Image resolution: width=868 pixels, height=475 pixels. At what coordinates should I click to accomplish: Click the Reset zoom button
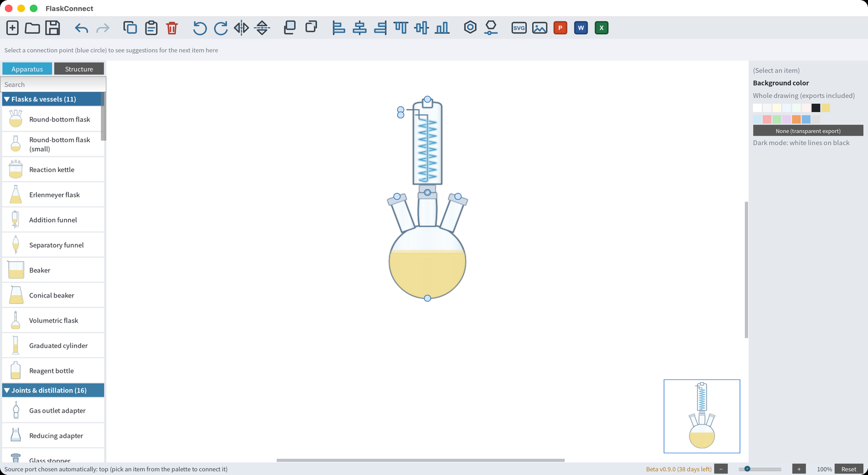(849, 469)
